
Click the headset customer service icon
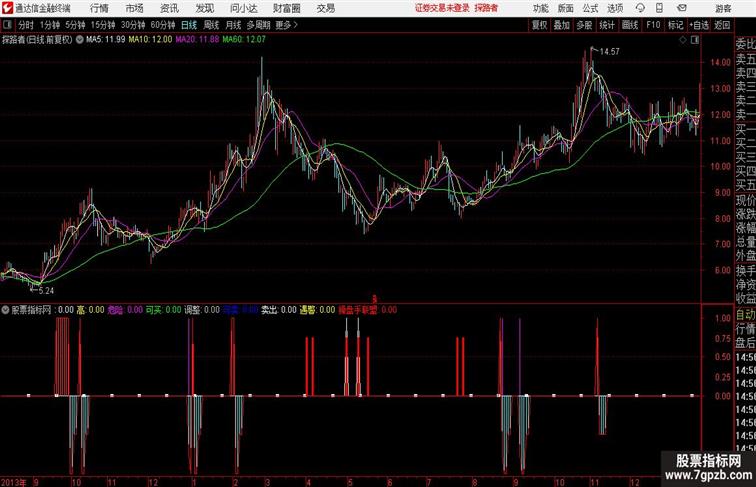(x=640, y=8)
